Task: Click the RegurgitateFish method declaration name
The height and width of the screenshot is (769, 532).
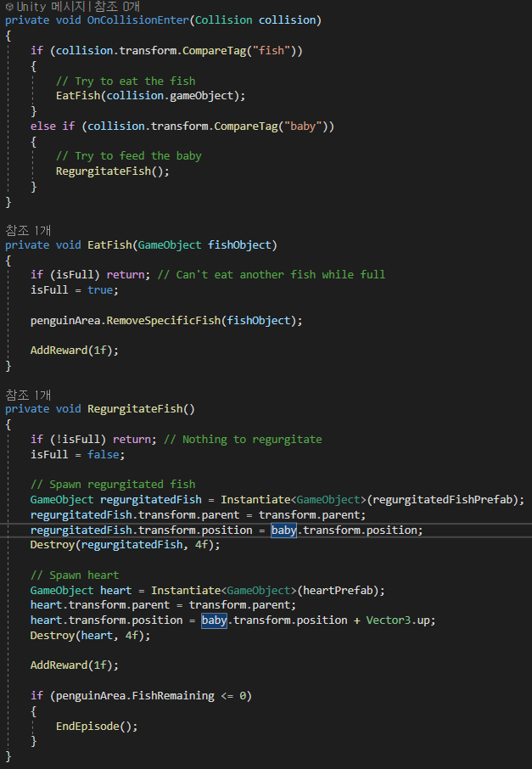Action: [135, 408]
